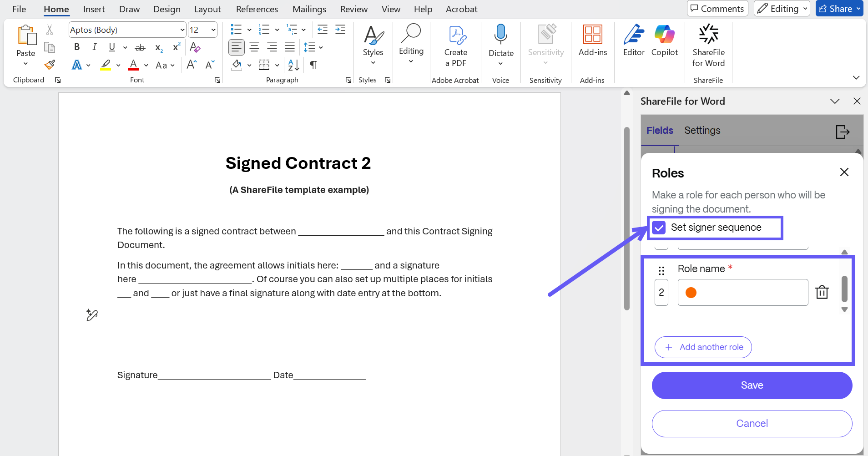This screenshot has width=868, height=456.
Task: Show paragraph marks with the pilcrow icon
Action: pos(313,65)
